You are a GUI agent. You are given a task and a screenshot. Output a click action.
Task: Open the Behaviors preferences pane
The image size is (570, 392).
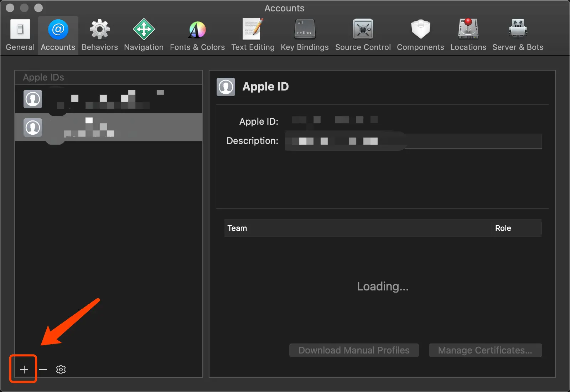pos(100,35)
